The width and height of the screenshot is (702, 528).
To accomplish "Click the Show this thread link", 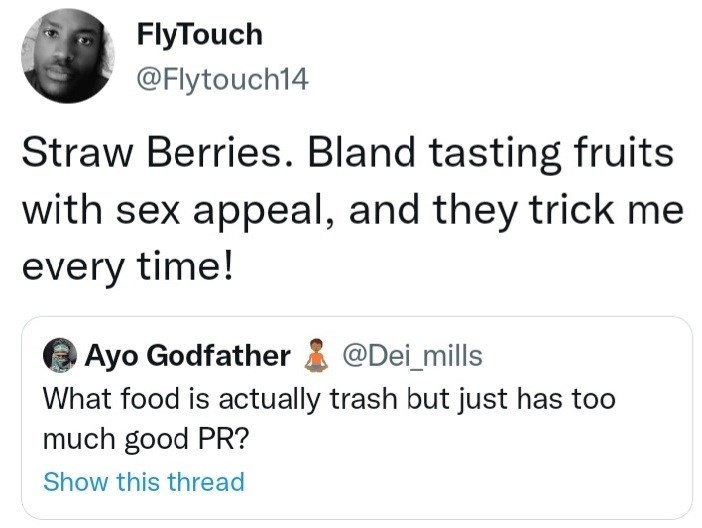I will coord(144,481).
